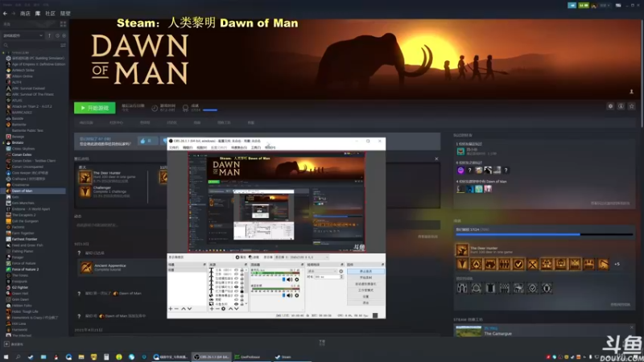Open the Challenger achievement icon
The height and width of the screenshot is (362, 644).
pos(85,191)
